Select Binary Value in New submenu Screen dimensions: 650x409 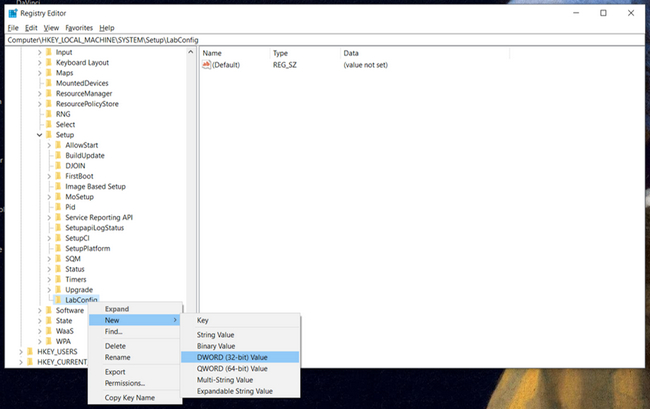(240, 346)
